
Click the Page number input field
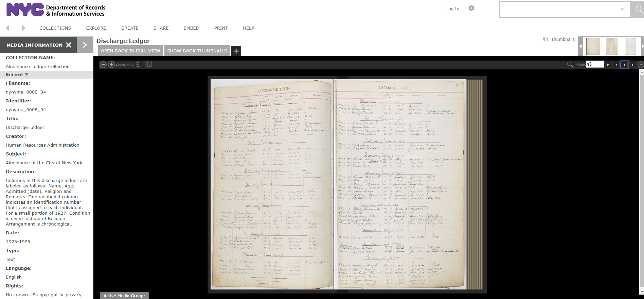595,64
